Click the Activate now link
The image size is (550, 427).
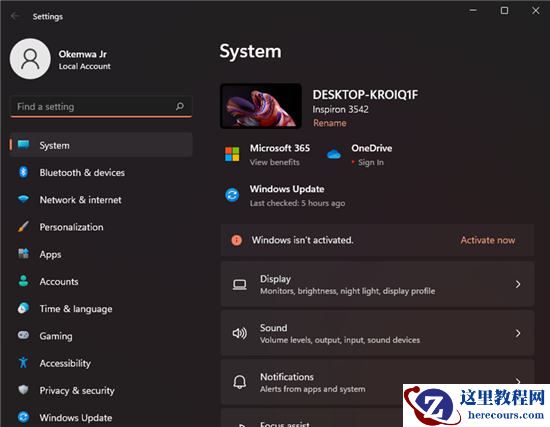pos(488,240)
